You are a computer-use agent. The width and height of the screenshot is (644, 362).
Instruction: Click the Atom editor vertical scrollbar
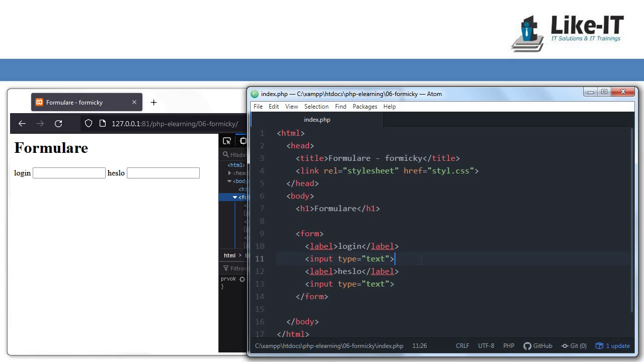click(632, 221)
